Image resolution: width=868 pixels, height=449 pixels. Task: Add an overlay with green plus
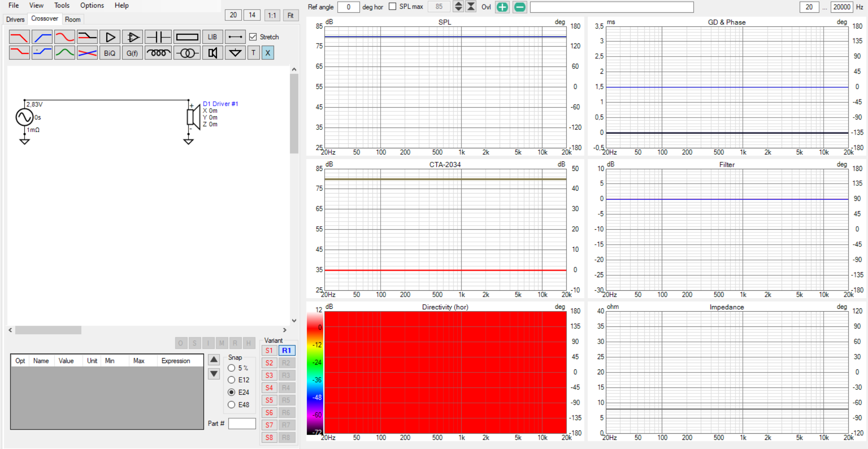(x=502, y=7)
